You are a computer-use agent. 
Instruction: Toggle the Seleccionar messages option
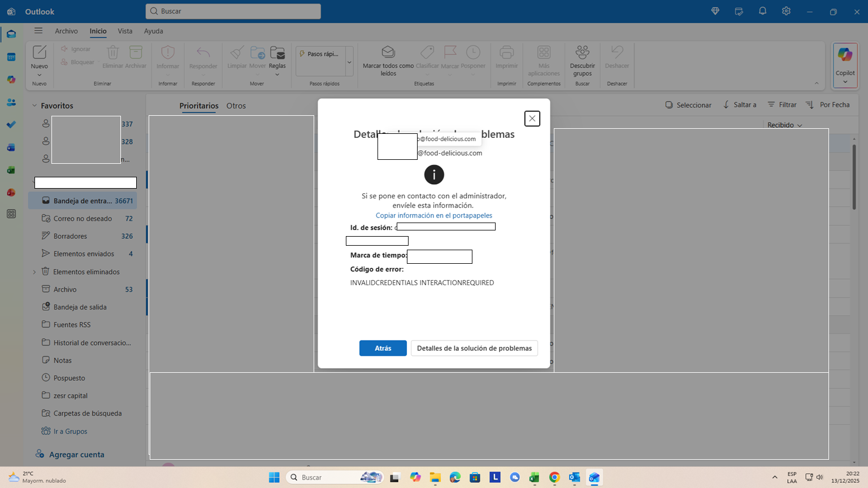coord(688,105)
